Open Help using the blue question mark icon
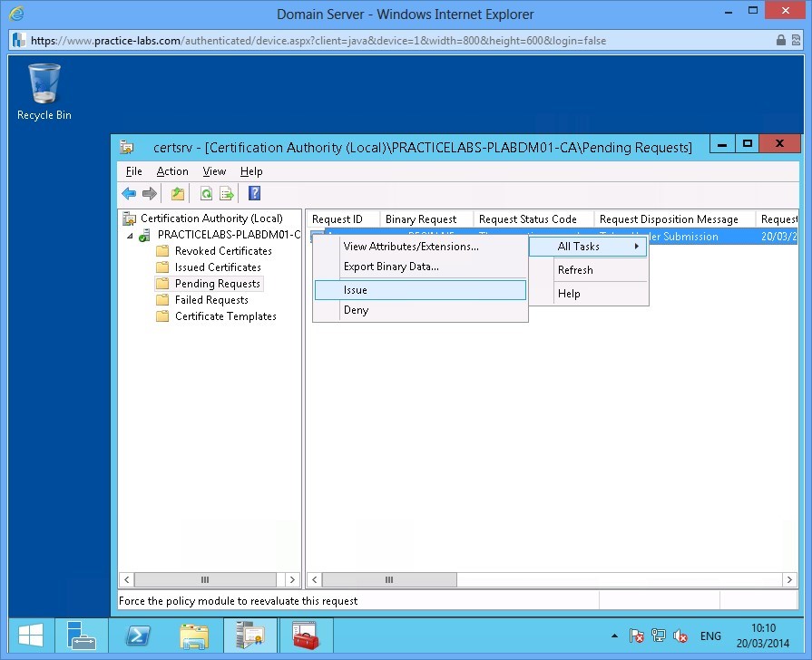This screenshot has width=812, height=660. point(254,193)
